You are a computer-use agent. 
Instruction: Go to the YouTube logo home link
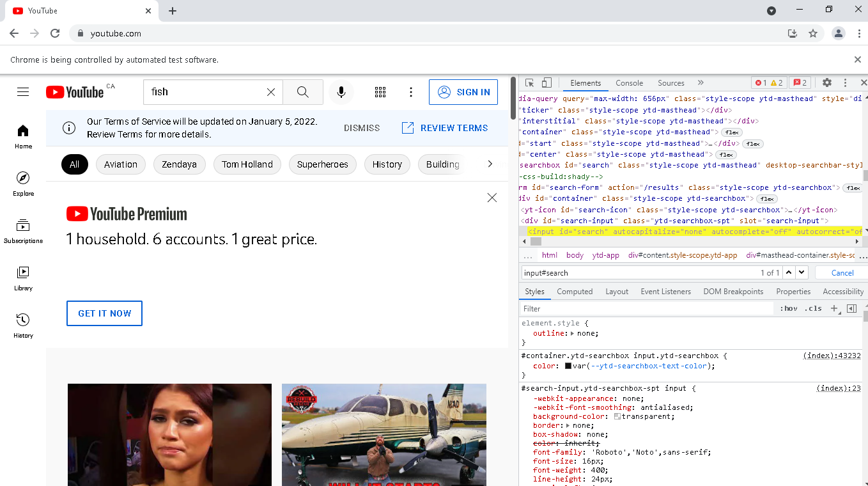pos(75,92)
